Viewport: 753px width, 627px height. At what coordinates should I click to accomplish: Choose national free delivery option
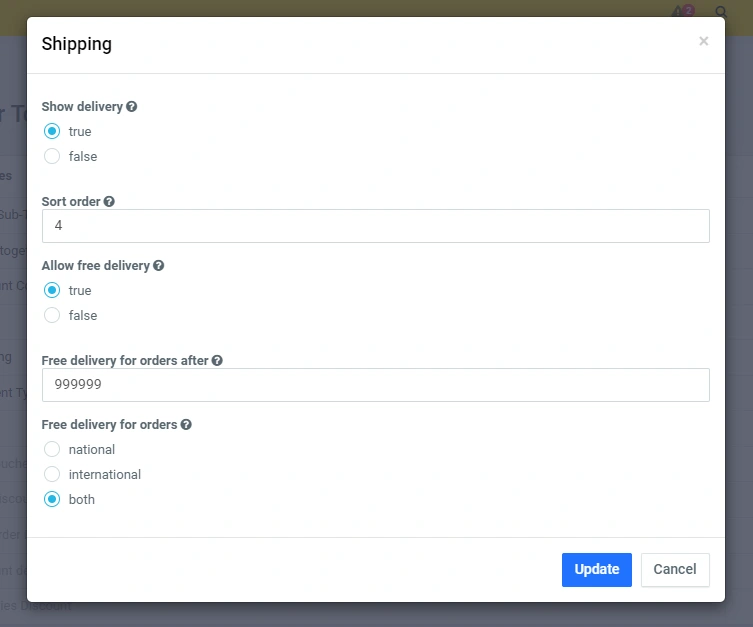(52, 450)
